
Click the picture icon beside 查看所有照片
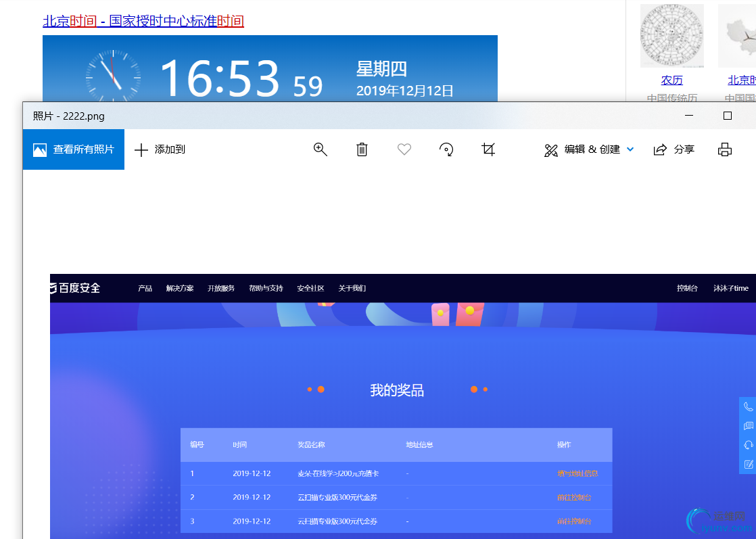coord(39,150)
